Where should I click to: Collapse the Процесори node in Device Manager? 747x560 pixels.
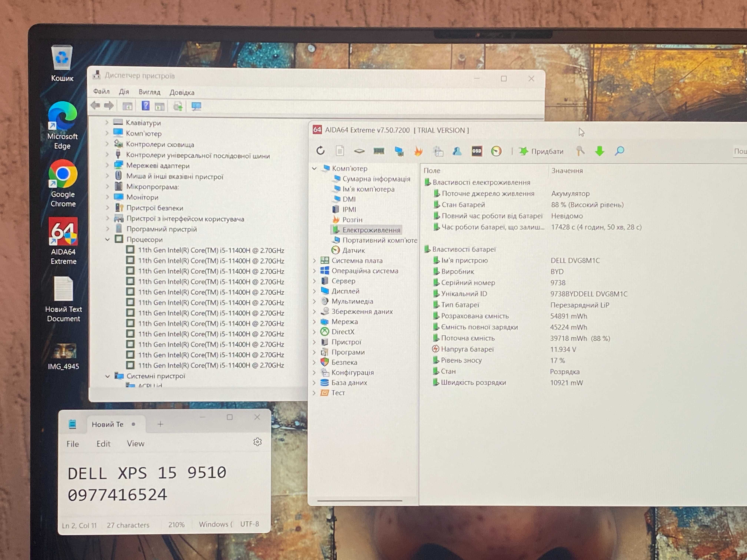107,239
